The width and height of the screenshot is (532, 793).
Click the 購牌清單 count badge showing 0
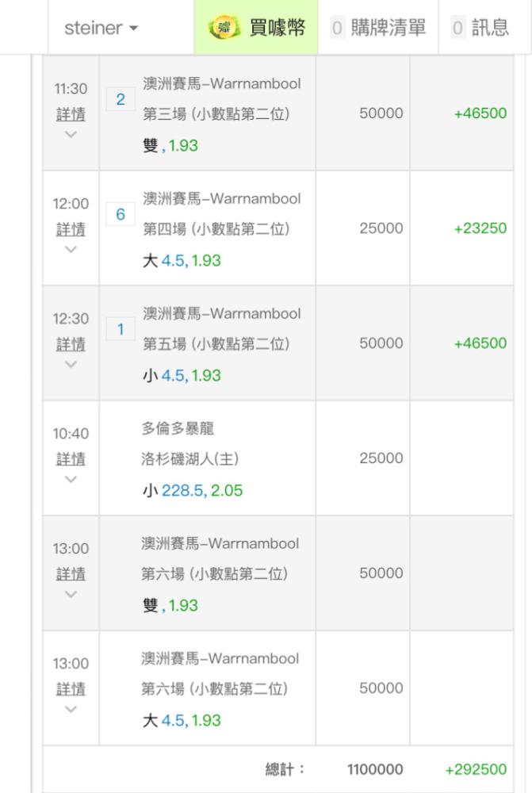[337, 27]
